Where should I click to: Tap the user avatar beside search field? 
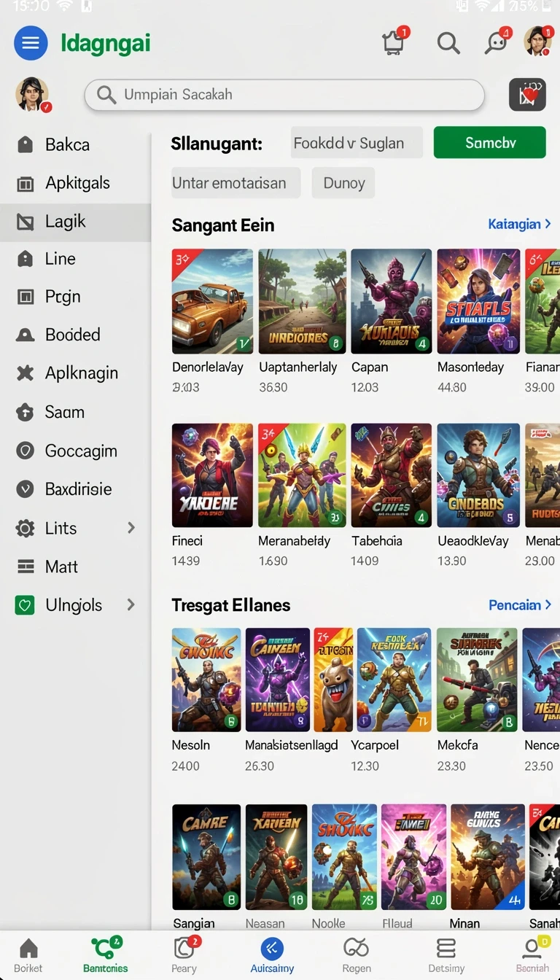[x=32, y=94]
